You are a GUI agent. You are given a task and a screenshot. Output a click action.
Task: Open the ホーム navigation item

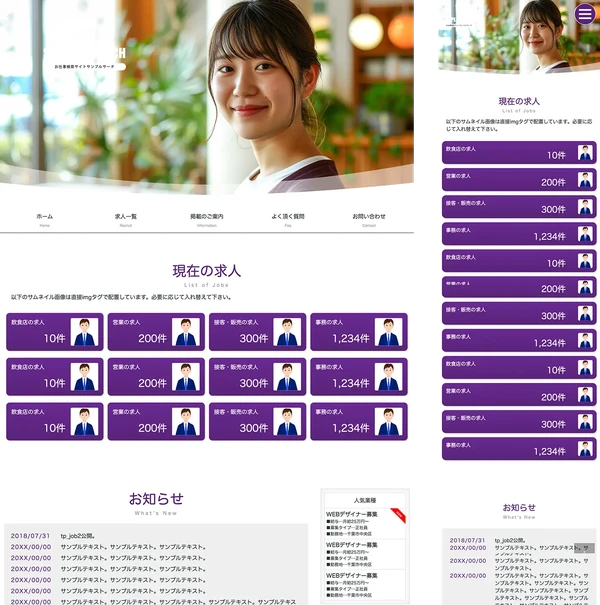(x=45, y=220)
